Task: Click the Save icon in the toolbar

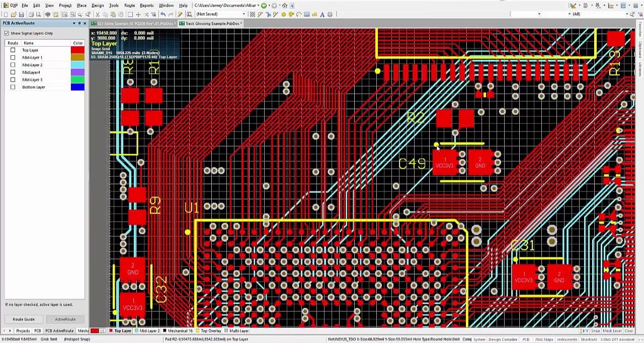Action: coord(21,14)
